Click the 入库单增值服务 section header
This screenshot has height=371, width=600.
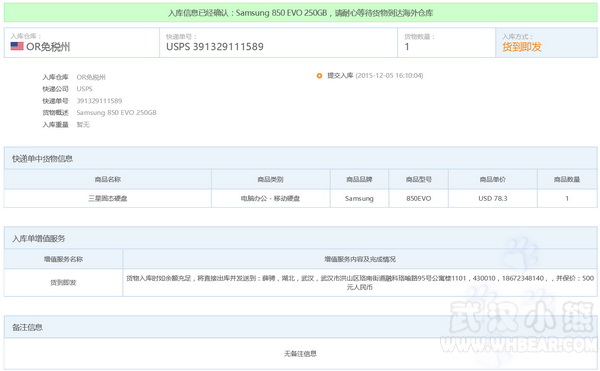pos(300,238)
